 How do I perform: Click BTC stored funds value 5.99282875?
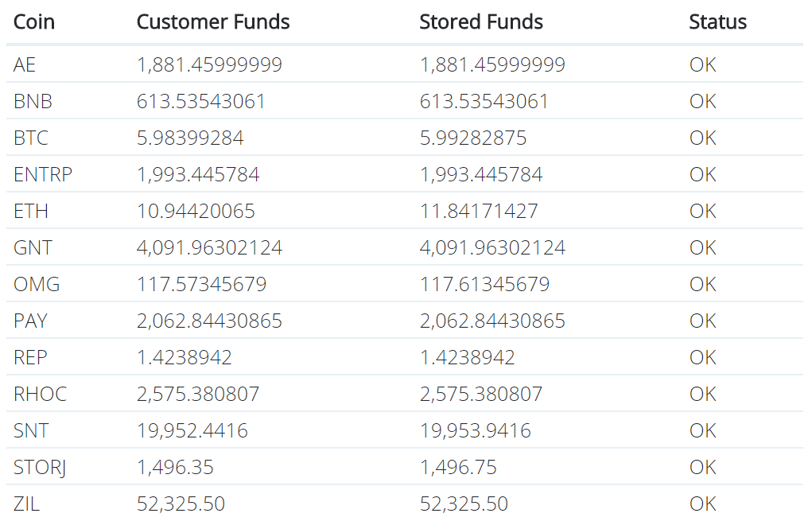tap(473, 138)
